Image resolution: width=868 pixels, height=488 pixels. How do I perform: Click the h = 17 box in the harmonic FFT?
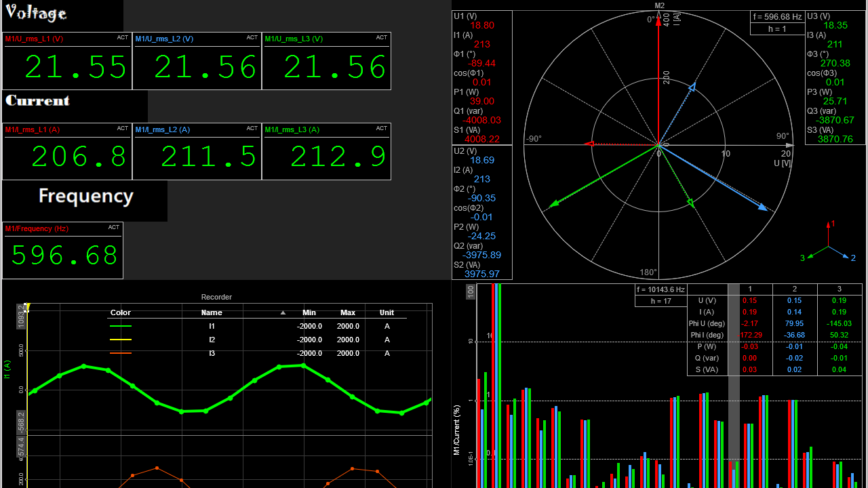(661, 301)
